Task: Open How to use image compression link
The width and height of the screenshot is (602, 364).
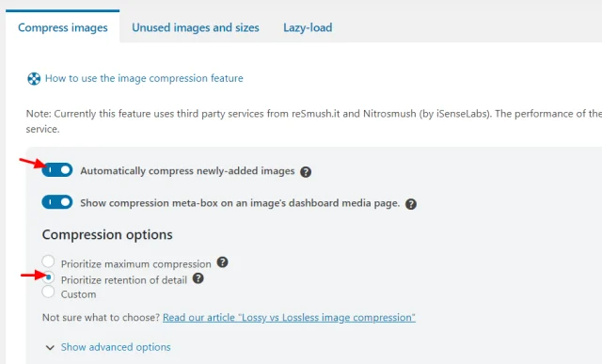Action: click(144, 78)
